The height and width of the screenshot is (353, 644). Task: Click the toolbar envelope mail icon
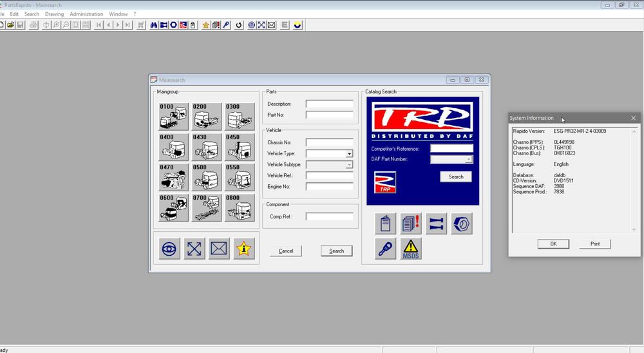[x=272, y=25]
